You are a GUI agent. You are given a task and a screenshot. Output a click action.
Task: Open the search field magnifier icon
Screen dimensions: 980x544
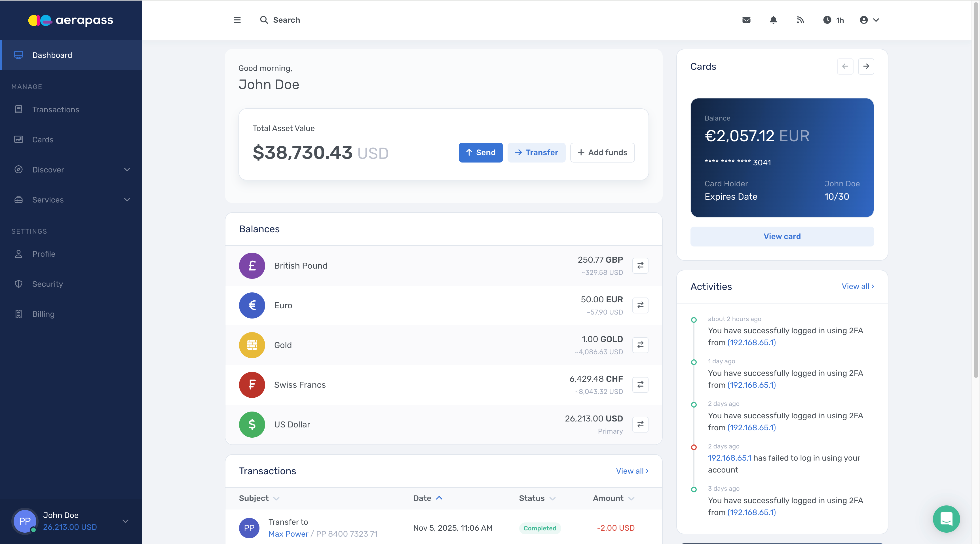[x=264, y=20]
